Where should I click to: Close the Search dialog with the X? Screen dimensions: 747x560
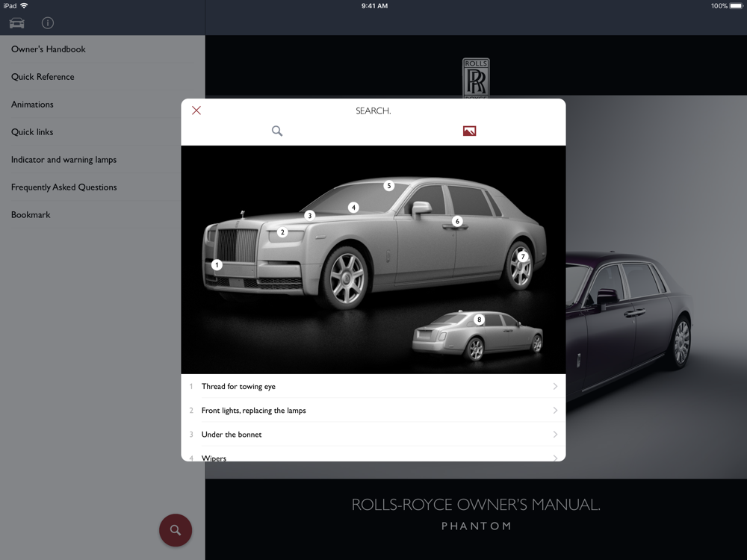pyautogui.click(x=196, y=111)
